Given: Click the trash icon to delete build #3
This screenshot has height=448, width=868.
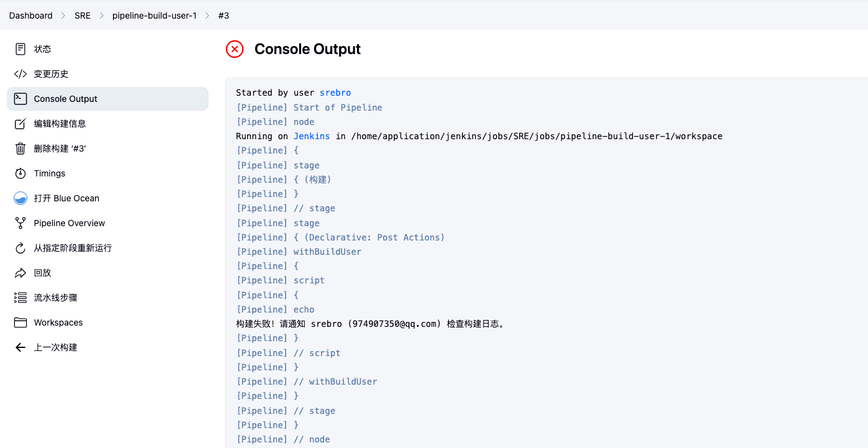Looking at the screenshot, I should click(x=20, y=149).
